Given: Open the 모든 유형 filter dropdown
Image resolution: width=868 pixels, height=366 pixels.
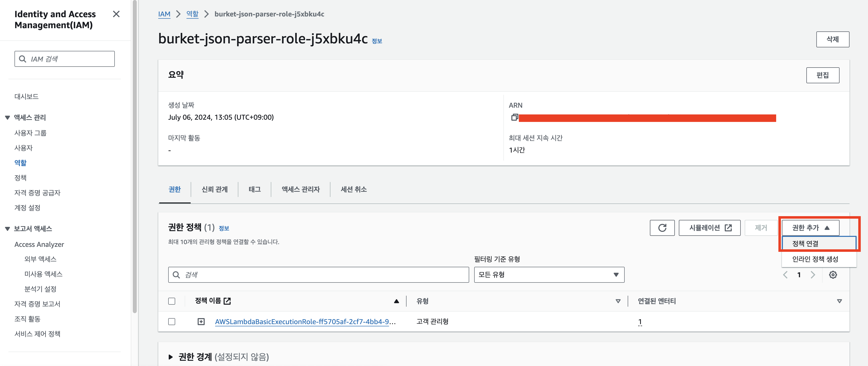Looking at the screenshot, I should (549, 275).
